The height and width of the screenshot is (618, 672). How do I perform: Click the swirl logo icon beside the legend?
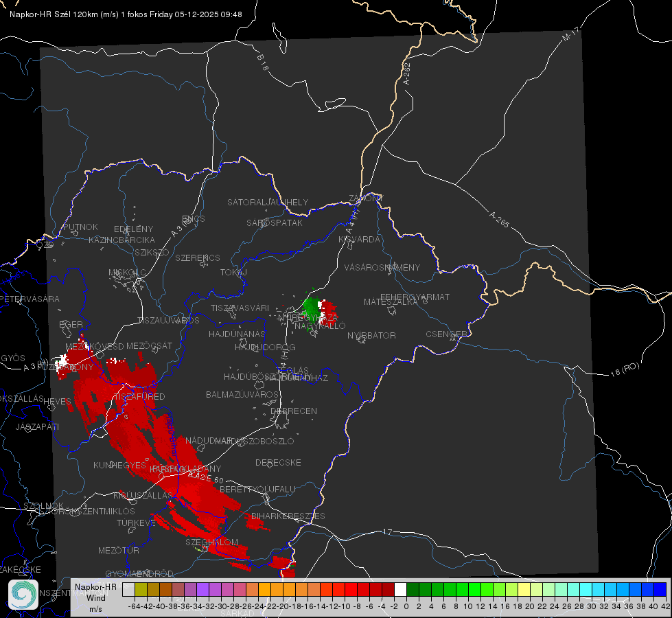point(23,595)
